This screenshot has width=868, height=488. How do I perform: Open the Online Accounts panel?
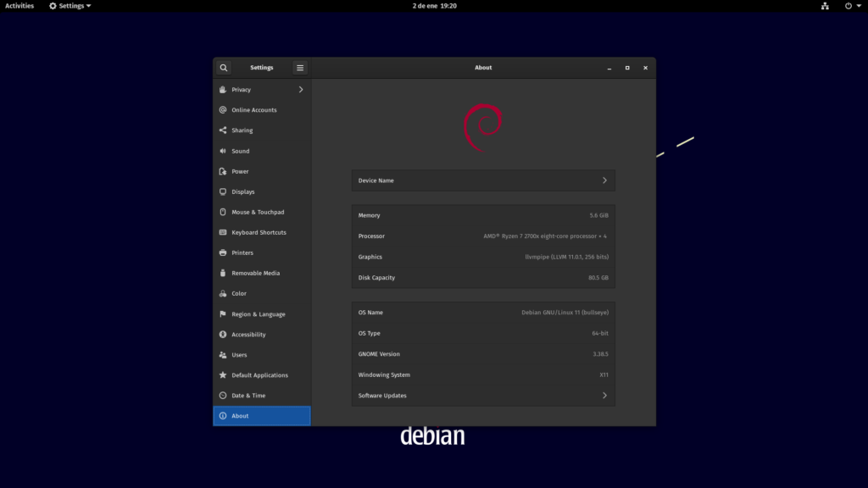[262, 109]
